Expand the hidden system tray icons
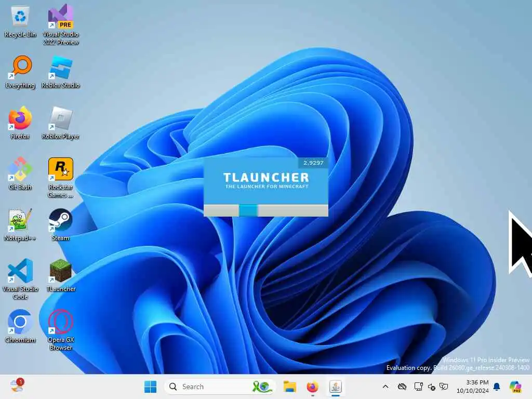Image resolution: width=532 pixels, height=399 pixels. [x=385, y=387]
